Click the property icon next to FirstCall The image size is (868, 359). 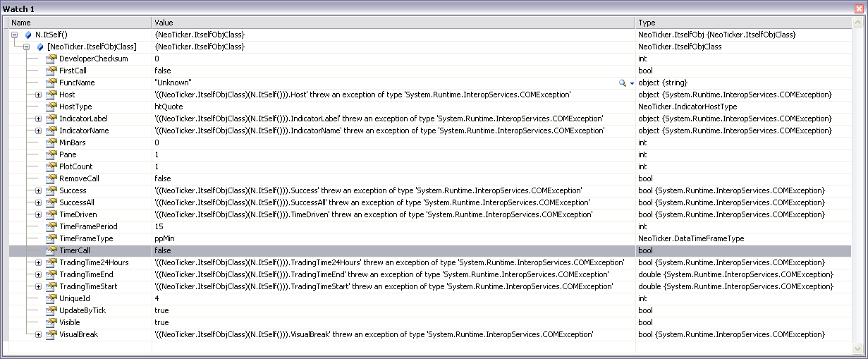[51, 71]
